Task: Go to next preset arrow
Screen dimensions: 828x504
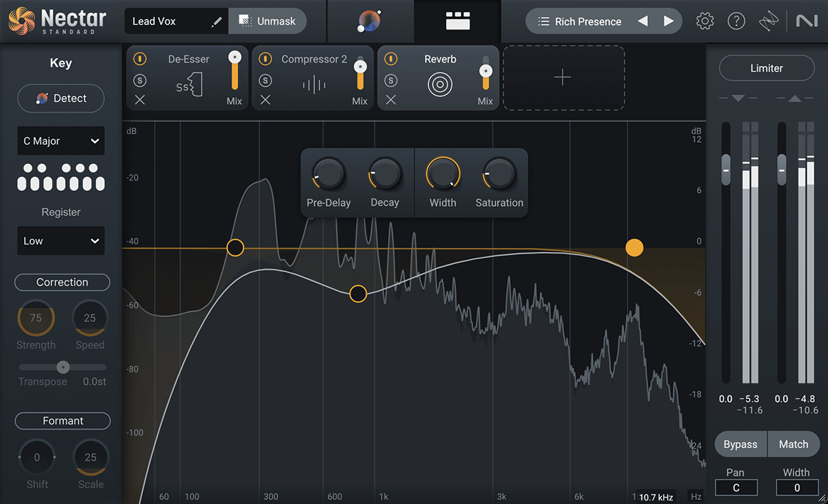Action: coord(669,21)
